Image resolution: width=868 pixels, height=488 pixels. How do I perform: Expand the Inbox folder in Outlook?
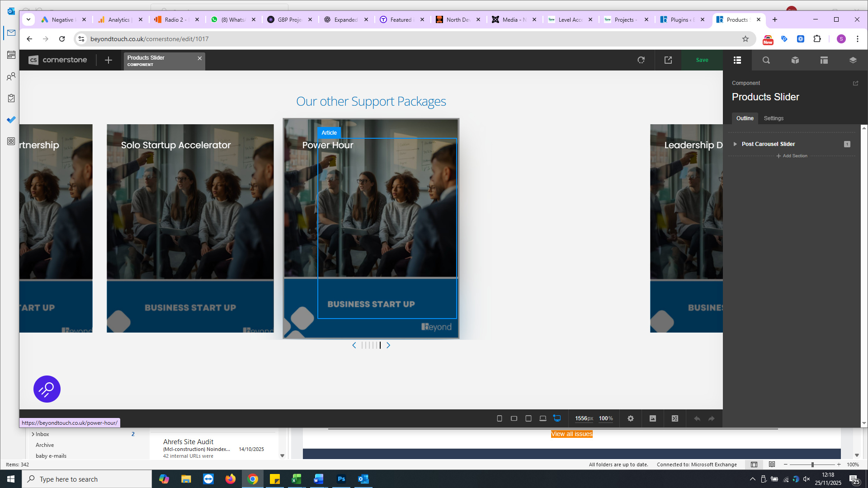pyautogui.click(x=33, y=434)
